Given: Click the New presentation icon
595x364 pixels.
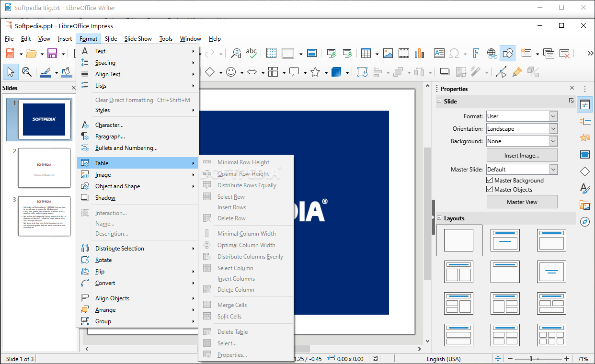Looking at the screenshot, I should pos(10,53).
